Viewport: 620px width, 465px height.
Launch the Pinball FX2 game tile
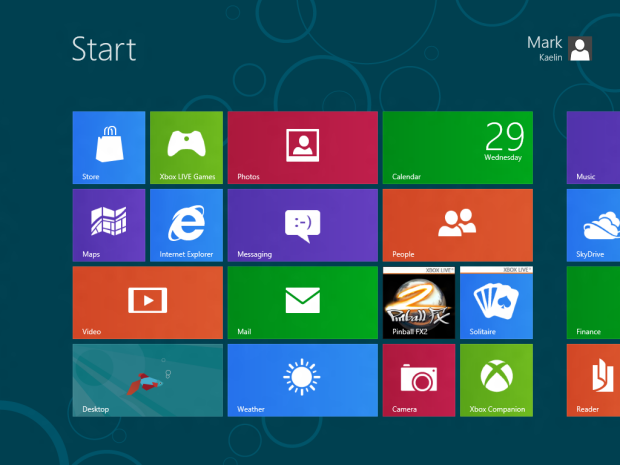(419, 302)
